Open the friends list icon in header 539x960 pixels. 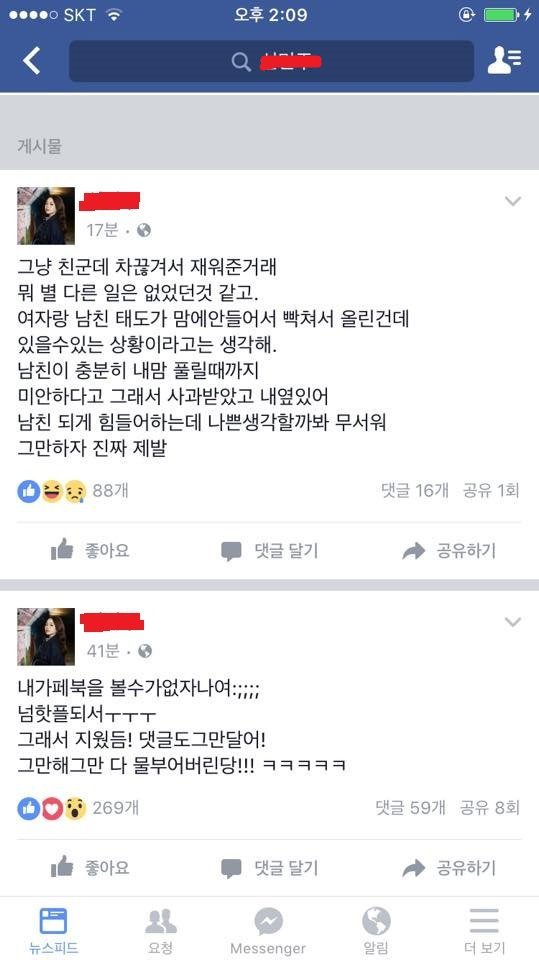click(504, 60)
